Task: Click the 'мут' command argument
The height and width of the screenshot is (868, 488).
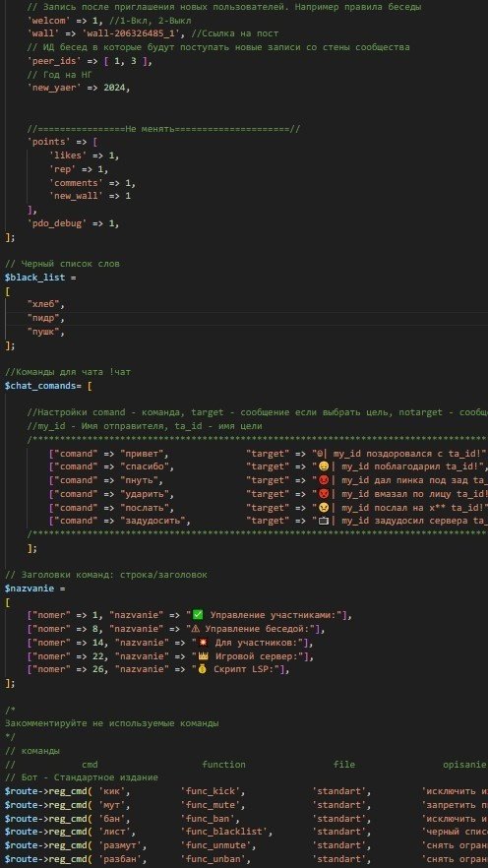Action: click(x=114, y=805)
